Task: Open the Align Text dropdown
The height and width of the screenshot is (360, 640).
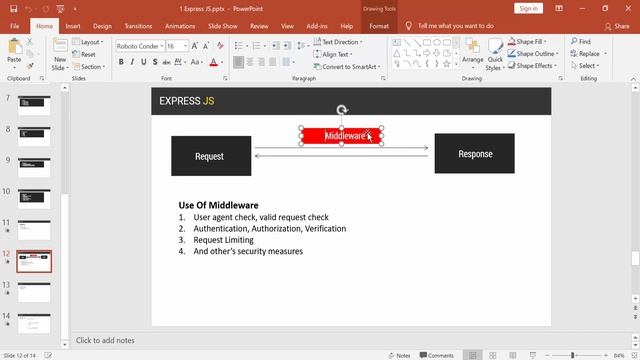Action: pyautogui.click(x=333, y=54)
